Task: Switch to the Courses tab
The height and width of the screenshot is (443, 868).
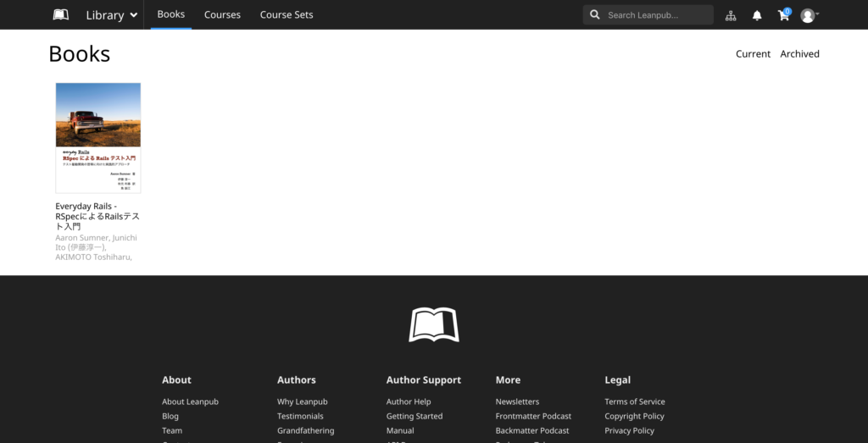Action: click(222, 14)
